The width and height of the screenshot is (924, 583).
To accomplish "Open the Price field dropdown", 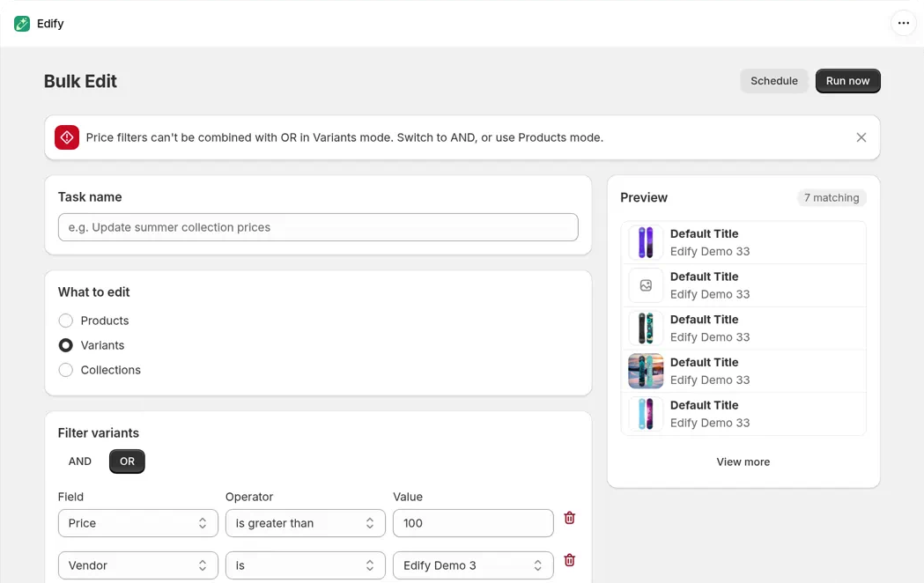I will click(138, 523).
